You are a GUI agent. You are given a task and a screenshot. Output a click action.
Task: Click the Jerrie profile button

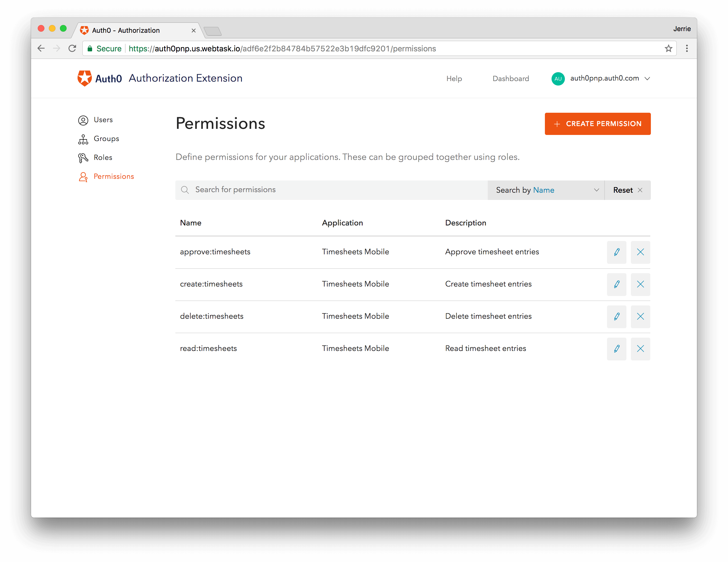(681, 29)
